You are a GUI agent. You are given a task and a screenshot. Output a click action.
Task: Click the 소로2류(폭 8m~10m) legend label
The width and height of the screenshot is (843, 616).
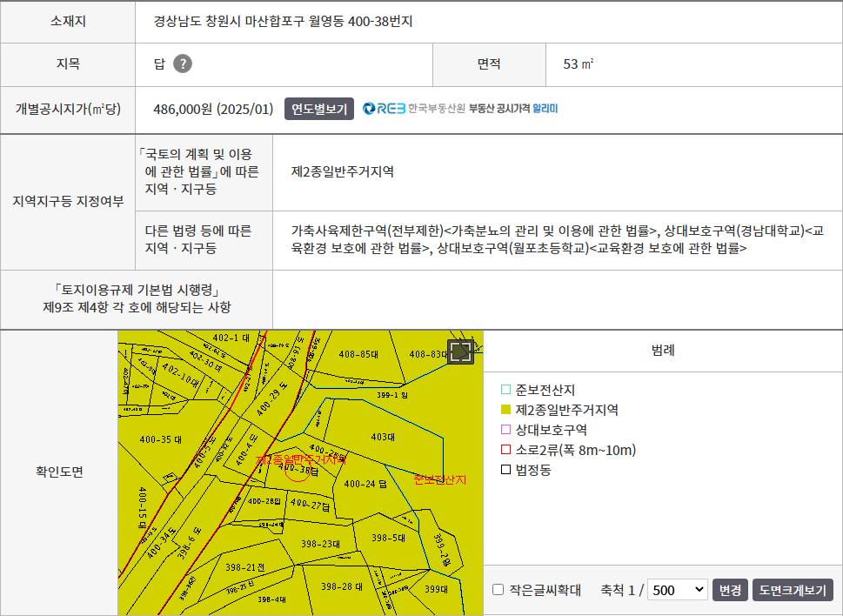(575, 450)
